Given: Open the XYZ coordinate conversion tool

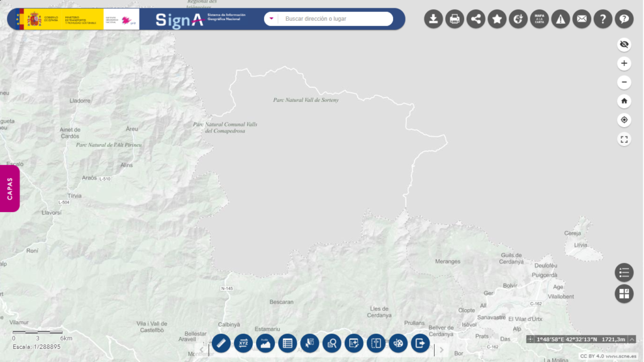Looking at the screenshot, I should 243,343.
